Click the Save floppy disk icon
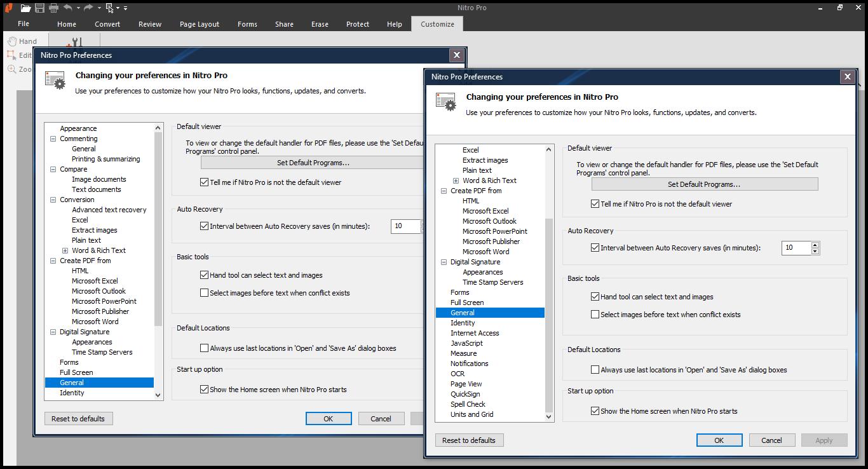Viewport: 868px width, 469px height. tap(40, 8)
